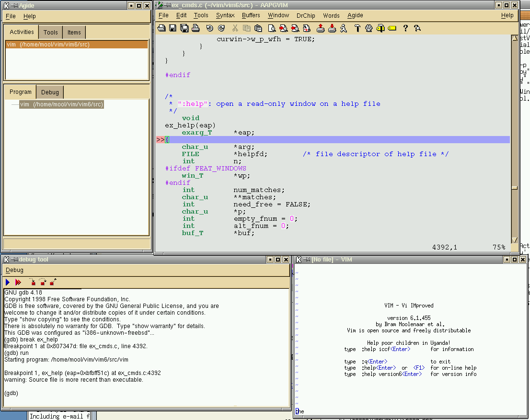Open the A-to-B replace tool

point(307,28)
